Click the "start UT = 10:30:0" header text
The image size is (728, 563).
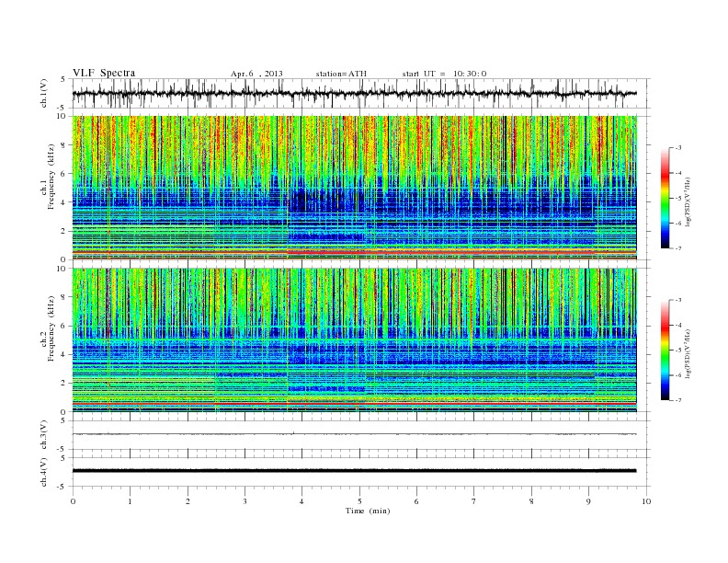pos(444,74)
